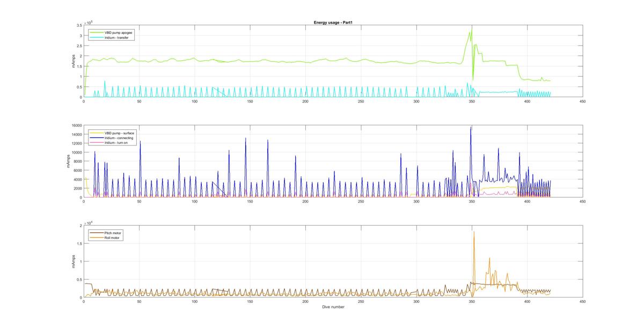
Task: Click the 4000 y-axis tick label
Action: click(77, 179)
